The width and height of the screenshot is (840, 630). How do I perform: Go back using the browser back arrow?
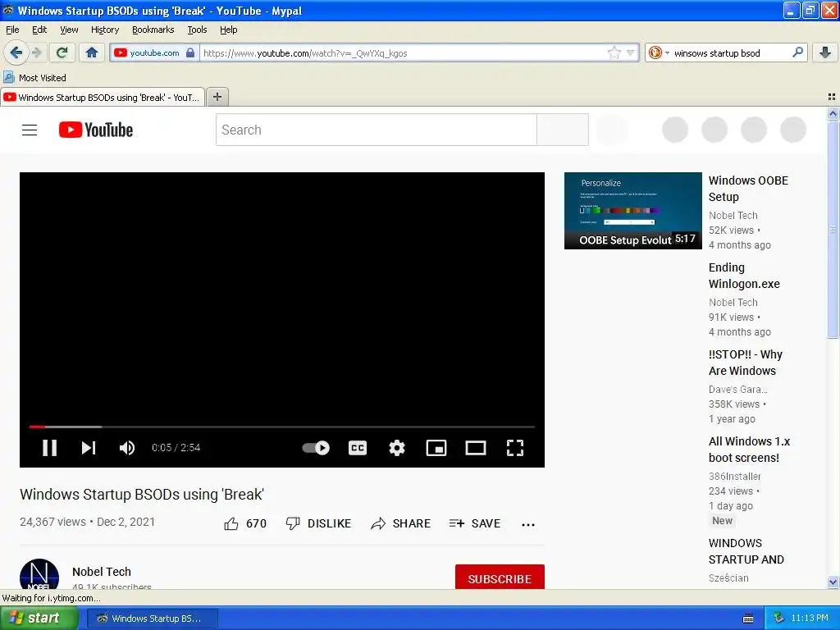tap(16, 52)
